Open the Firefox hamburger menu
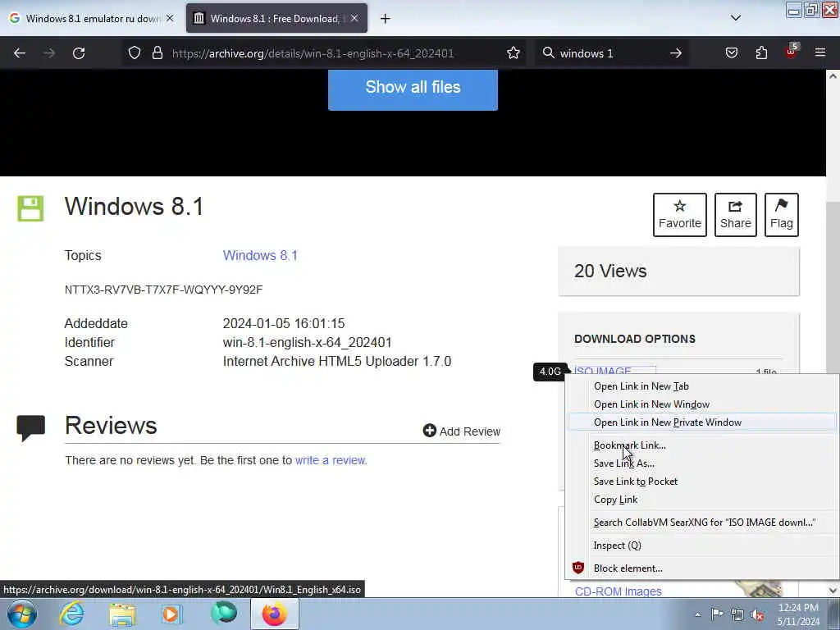The height and width of the screenshot is (630, 840). tap(820, 53)
